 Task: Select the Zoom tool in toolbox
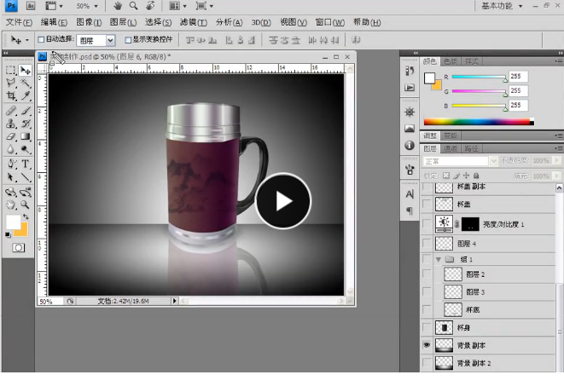point(26,205)
